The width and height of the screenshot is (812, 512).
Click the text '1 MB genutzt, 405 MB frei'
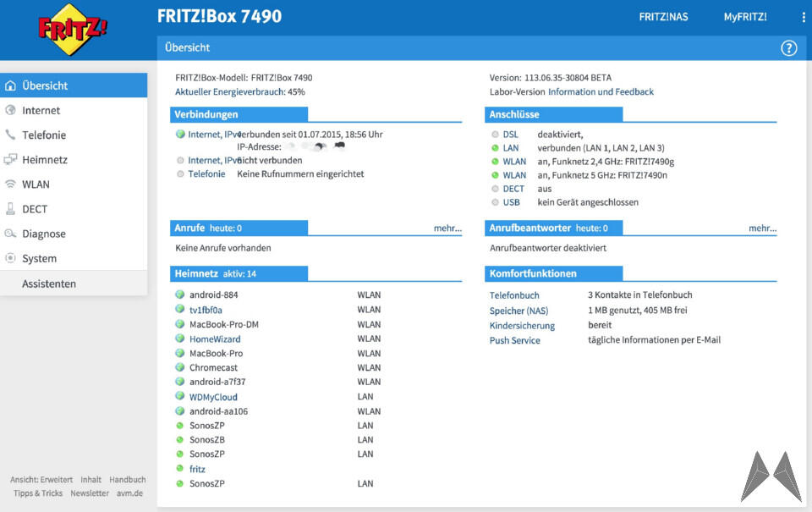point(638,310)
